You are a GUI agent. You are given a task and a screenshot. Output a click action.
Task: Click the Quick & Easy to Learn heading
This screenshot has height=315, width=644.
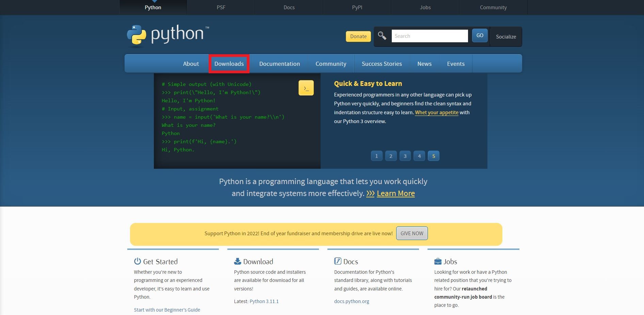(368, 84)
